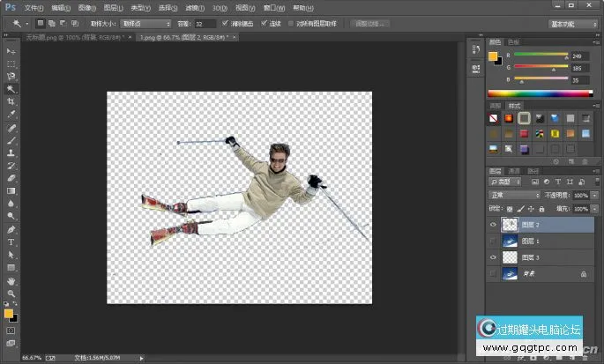Select the Eraser tool
The image size is (604, 364).
pyautogui.click(x=11, y=177)
